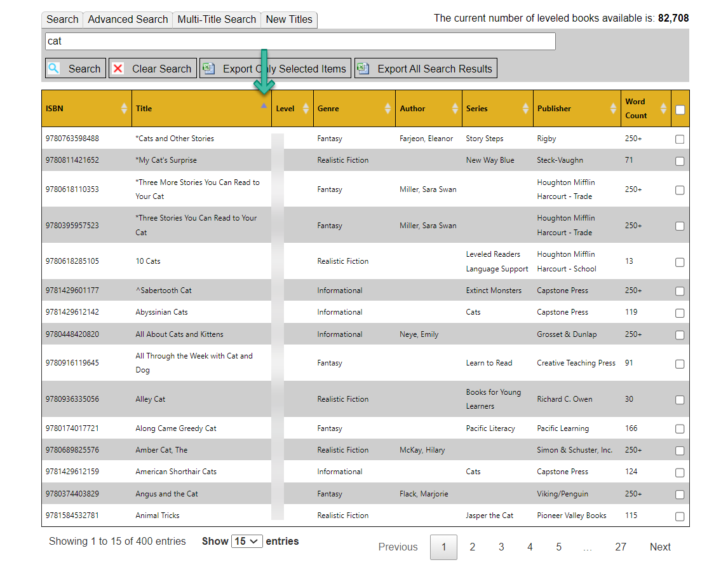Go to Next page of results
728x567 pixels.
660,547
